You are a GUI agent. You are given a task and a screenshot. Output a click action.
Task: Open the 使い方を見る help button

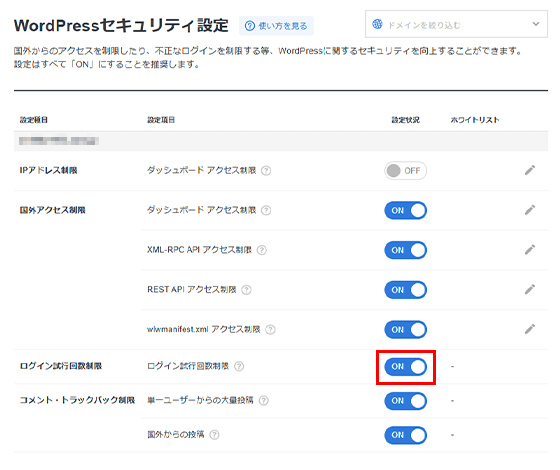[x=276, y=26]
